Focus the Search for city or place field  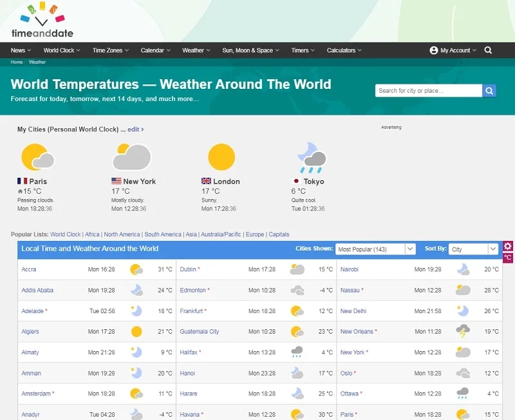tap(429, 91)
